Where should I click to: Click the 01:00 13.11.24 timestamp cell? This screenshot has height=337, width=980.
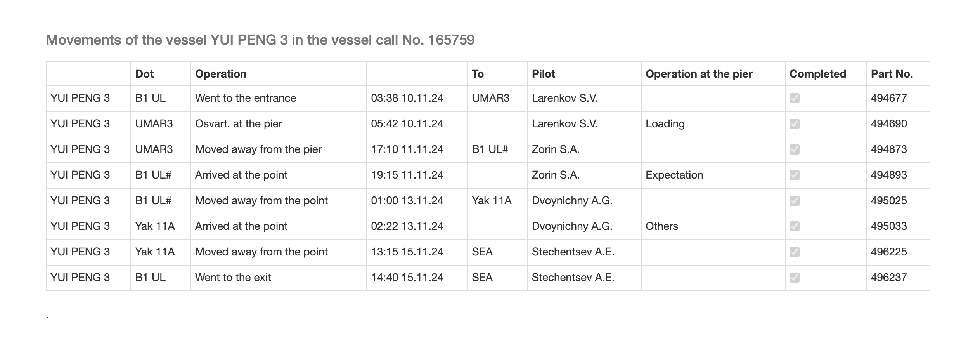(x=407, y=201)
